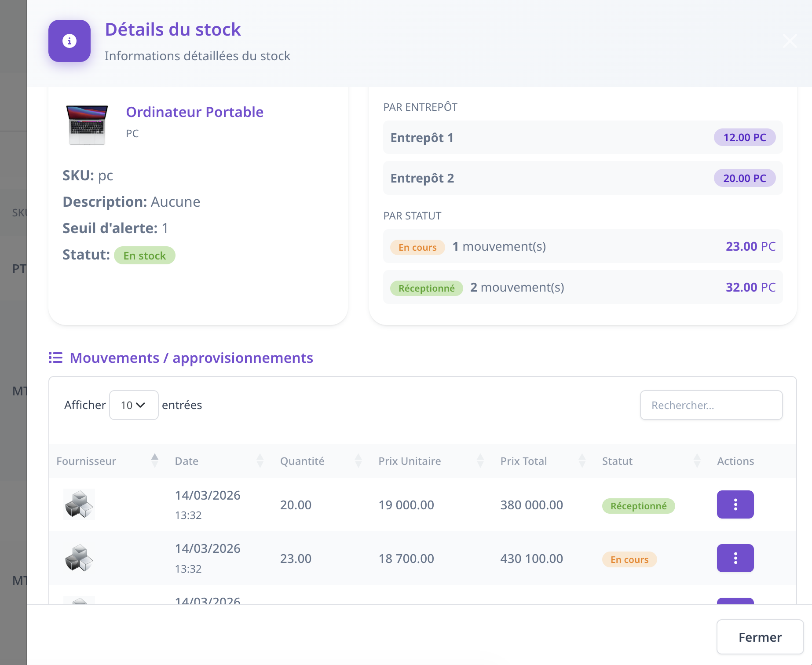The width and height of the screenshot is (812, 665).
Task: Open actions menu for the 430 100.00 row
Action: tap(735, 558)
